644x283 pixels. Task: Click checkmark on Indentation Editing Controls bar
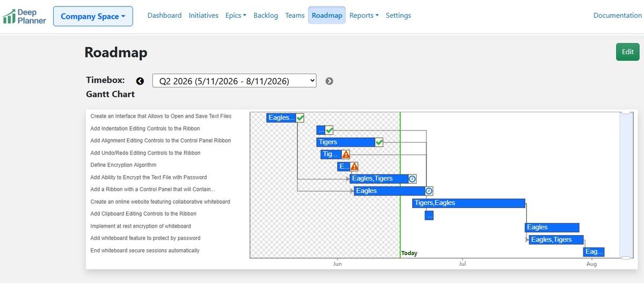(x=329, y=130)
